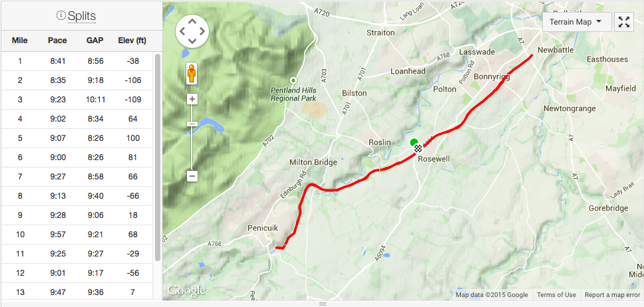Screen dimensions: 644x307
Task: Click the info icon beside Splits
Action: tap(61, 15)
